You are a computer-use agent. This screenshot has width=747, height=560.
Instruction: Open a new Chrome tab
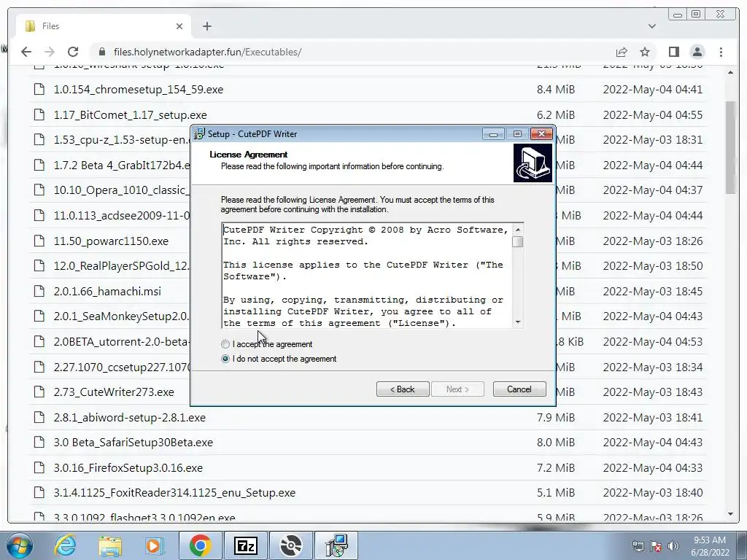tap(206, 26)
